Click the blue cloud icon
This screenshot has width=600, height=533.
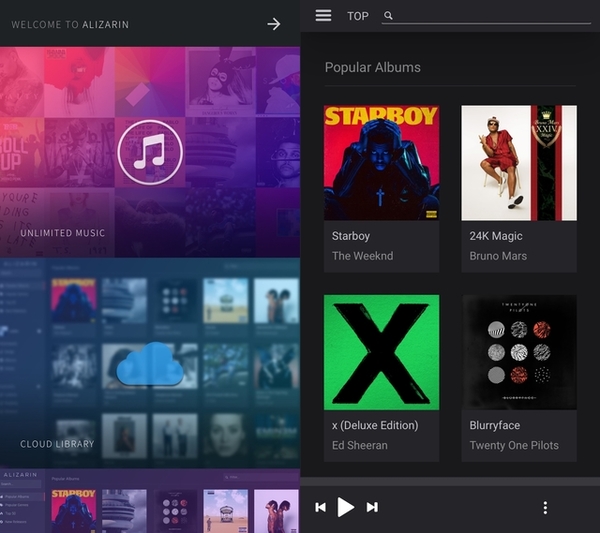[x=150, y=364]
